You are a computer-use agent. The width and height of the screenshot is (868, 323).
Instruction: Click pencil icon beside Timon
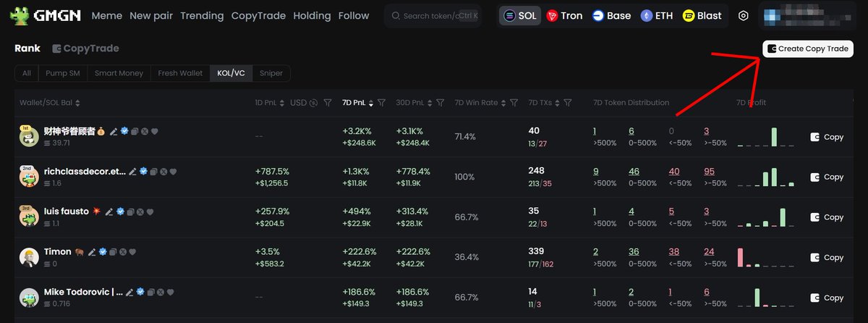[x=92, y=251]
